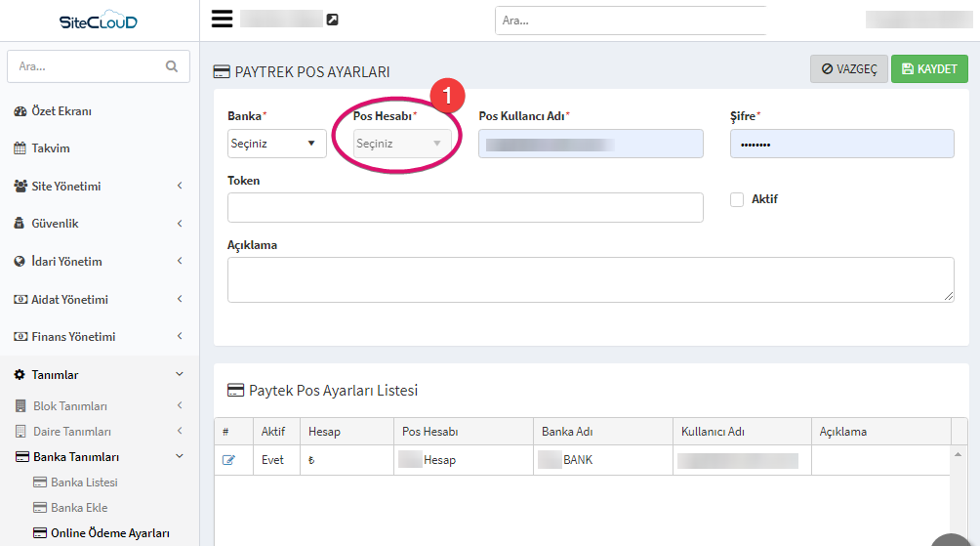Click the VAZGEÇ button
This screenshot has height=546, width=980.
(x=849, y=68)
